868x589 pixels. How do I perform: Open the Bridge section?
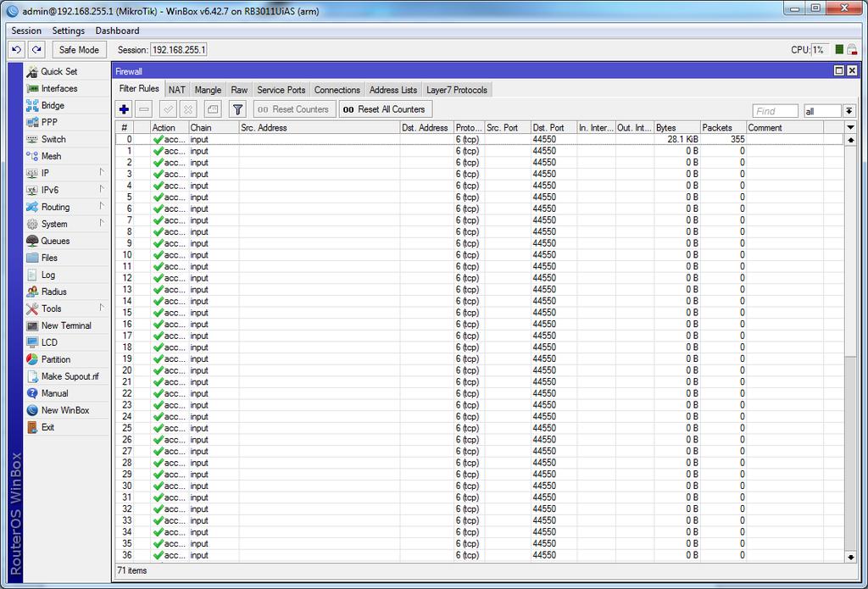click(x=53, y=105)
